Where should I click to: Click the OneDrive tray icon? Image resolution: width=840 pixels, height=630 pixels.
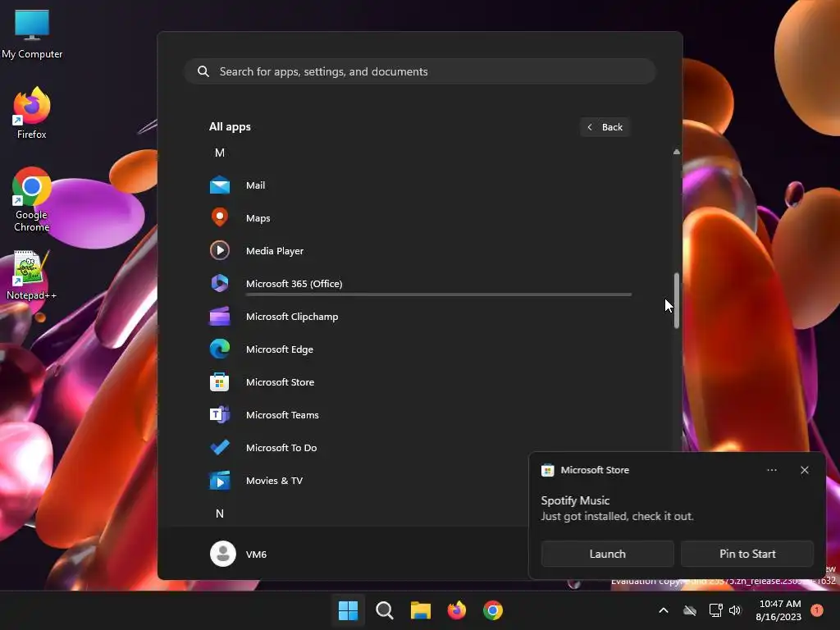tap(689, 610)
